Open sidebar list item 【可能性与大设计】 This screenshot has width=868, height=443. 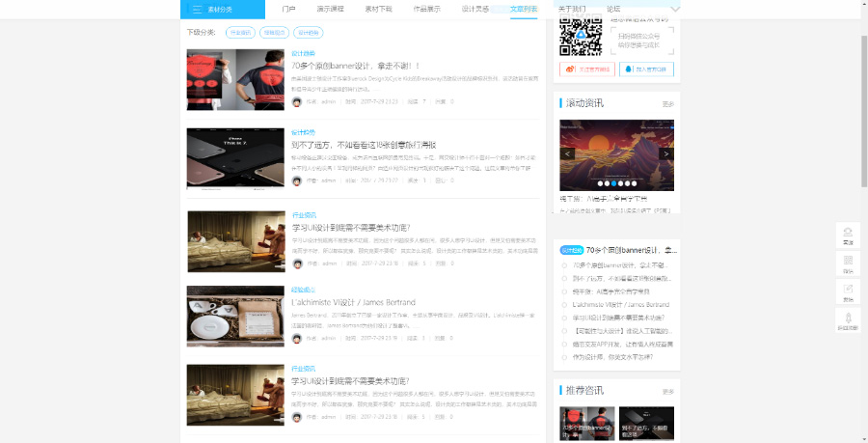tap(622, 331)
